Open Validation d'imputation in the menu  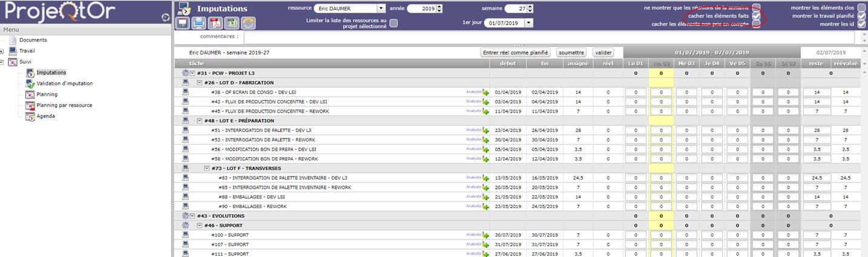tap(64, 83)
